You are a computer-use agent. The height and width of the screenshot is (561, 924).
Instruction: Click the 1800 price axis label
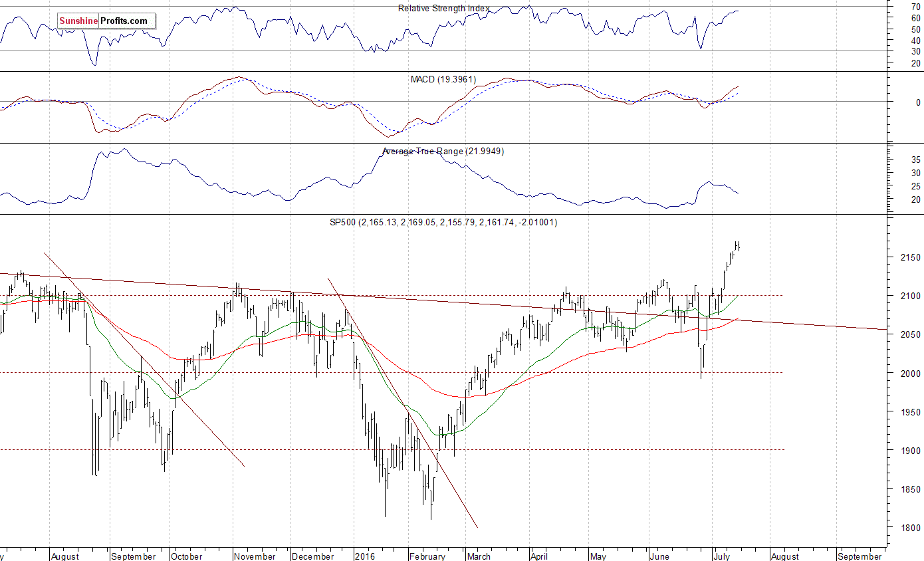(x=910, y=528)
